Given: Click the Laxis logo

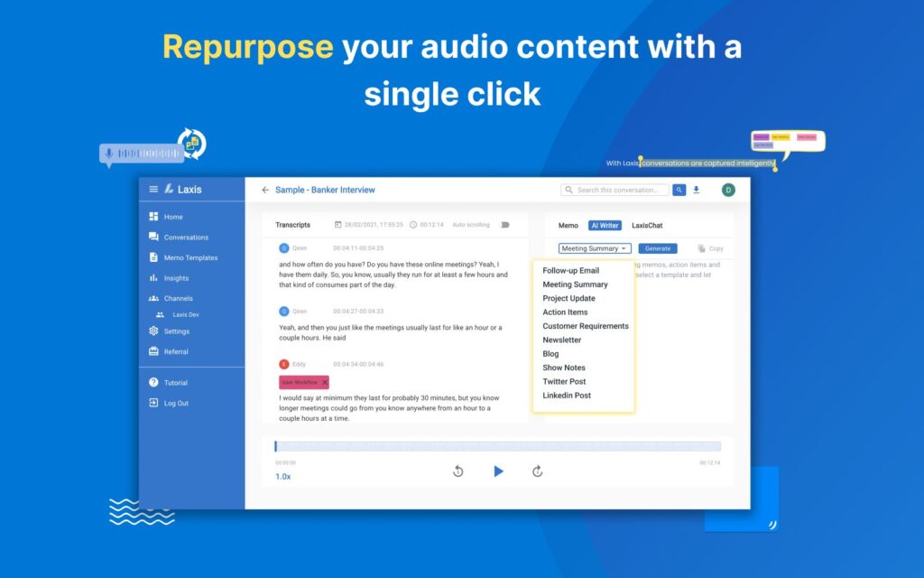Looking at the screenshot, I should tap(183, 190).
